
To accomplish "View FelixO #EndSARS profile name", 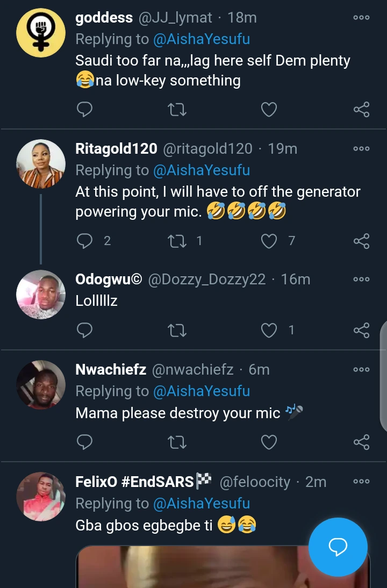I will 134,482.
